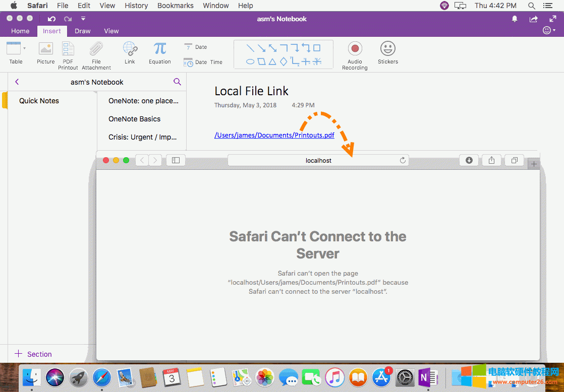Insert a PDF Printout

tap(68, 53)
